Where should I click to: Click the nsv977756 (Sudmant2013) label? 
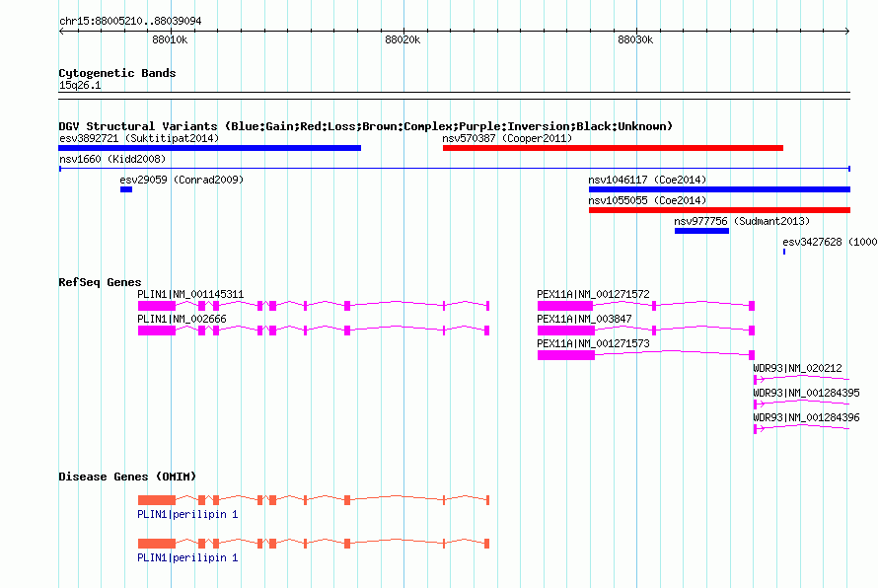click(x=742, y=221)
